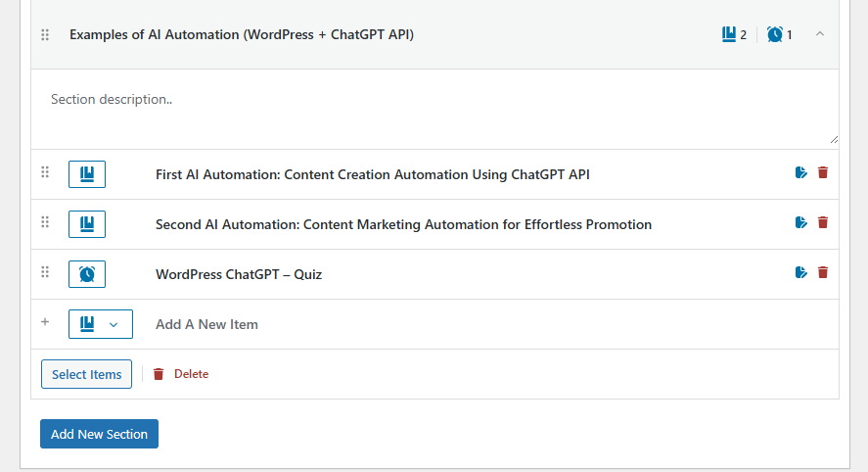Click the quiz clock icon for WordPress ChatGPT Quiz
The height and width of the screenshot is (472, 868).
(x=87, y=274)
